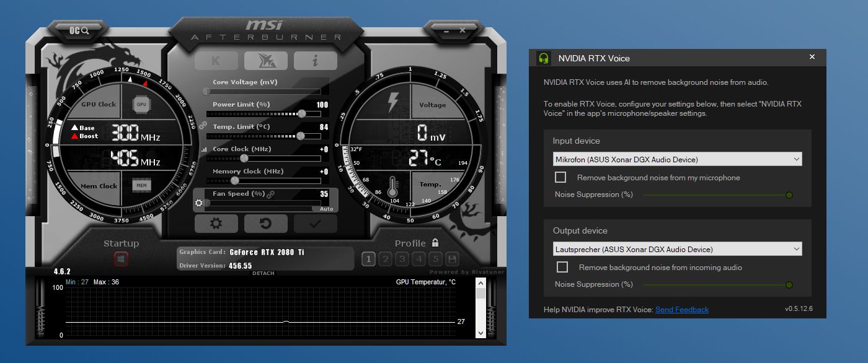Click RTX Voice version v0.5.12.6
Image resolution: width=868 pixels, height=363 pixels.
pos(799,308)
